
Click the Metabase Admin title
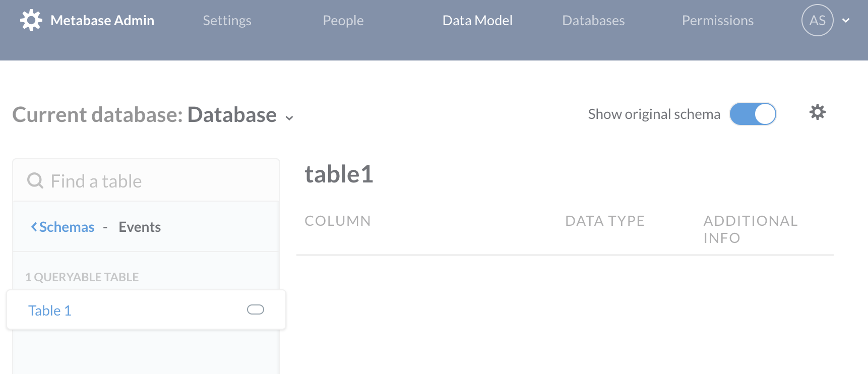click(x=102, y=21)
